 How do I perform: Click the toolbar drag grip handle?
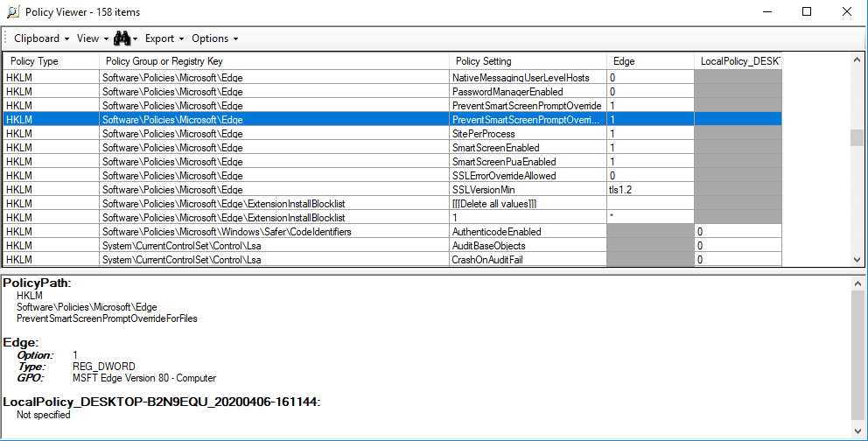tap(6, 38)
